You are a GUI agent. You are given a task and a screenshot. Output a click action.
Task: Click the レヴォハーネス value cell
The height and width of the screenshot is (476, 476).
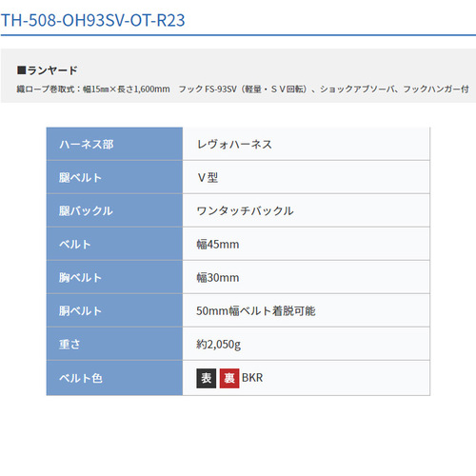(x=307, y=144)
